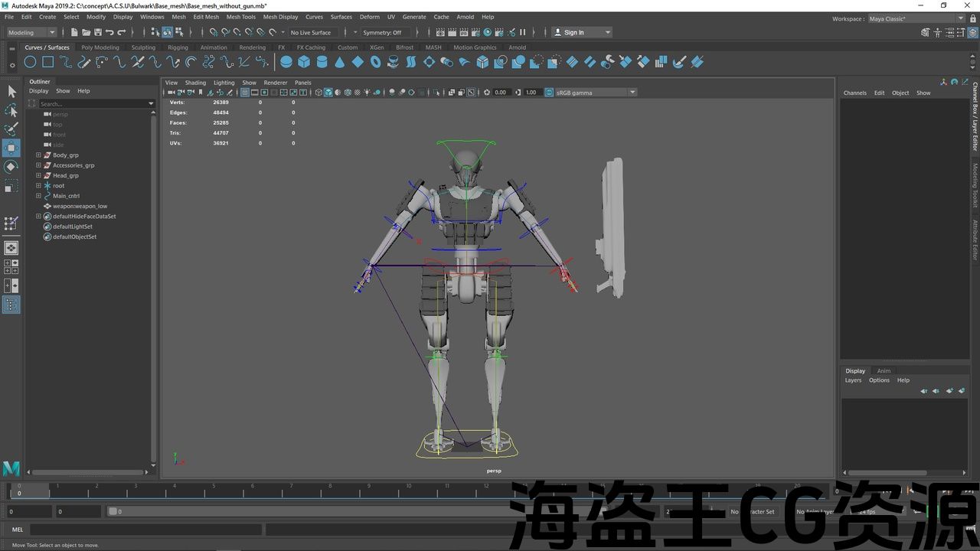Click the NURBS cone shelf icon
980x551 pixels.
pos(340,62)
